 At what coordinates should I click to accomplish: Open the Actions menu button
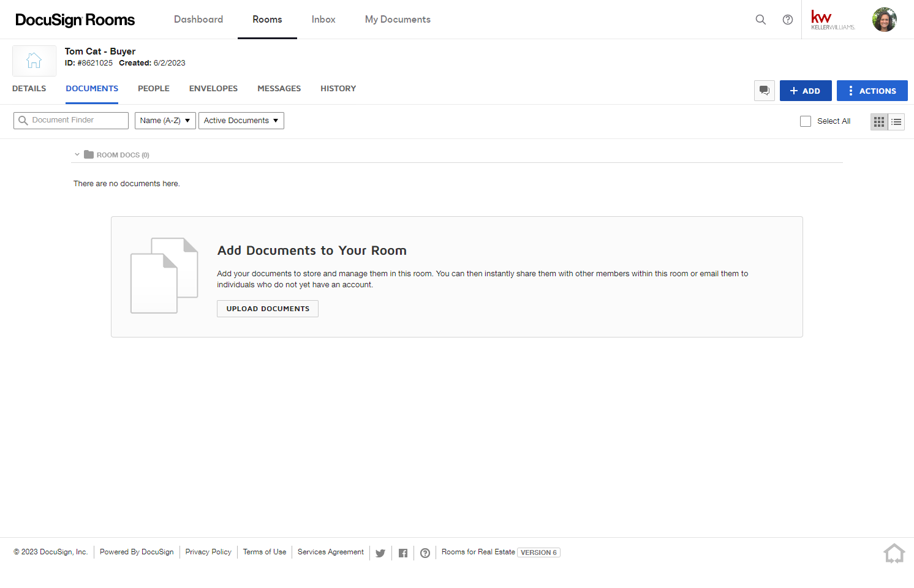click(872, 91)
